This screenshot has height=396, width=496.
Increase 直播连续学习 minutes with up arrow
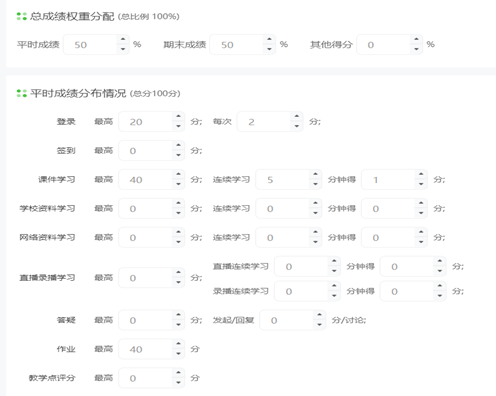(334, 262)
